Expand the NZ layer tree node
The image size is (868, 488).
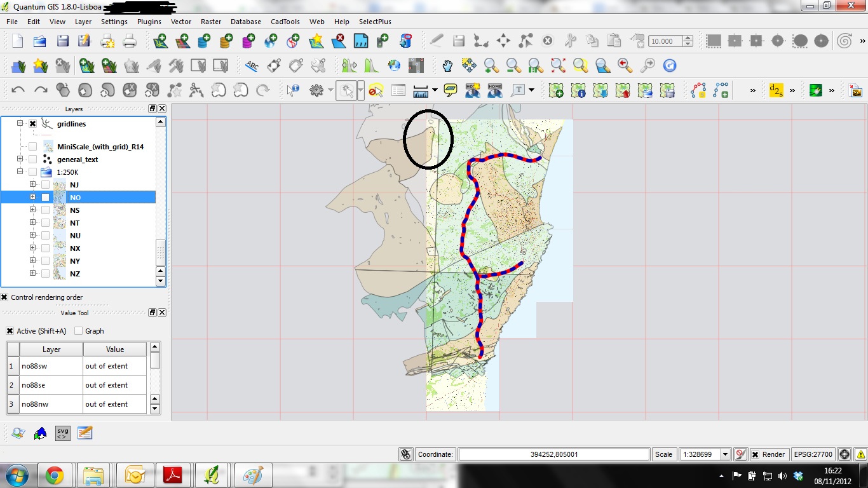[32, 273]
